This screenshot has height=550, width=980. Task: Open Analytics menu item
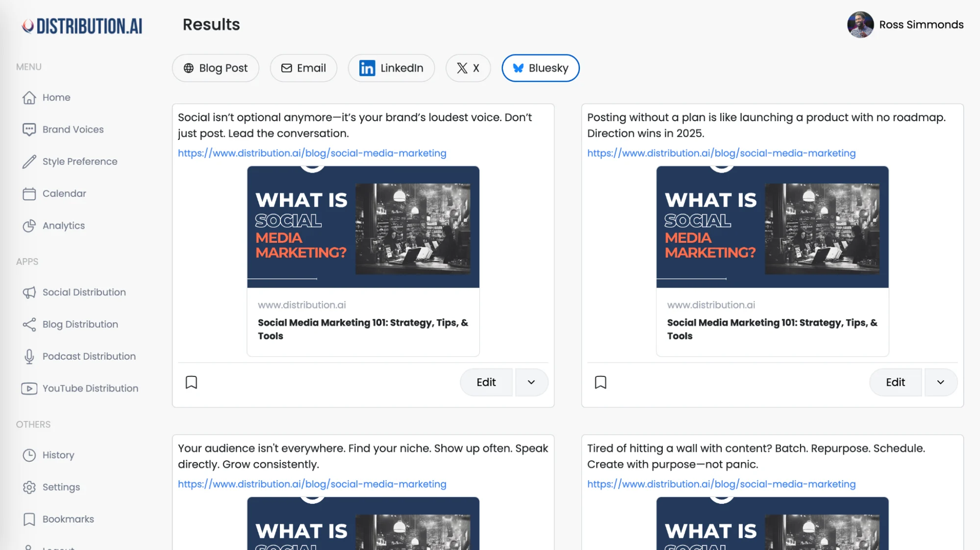64,226
